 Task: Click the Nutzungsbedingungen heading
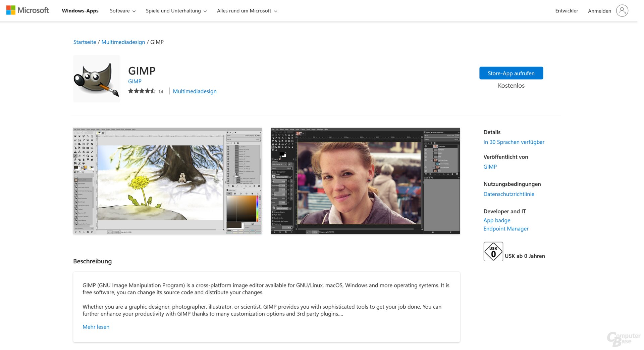(x=512, y=184)
